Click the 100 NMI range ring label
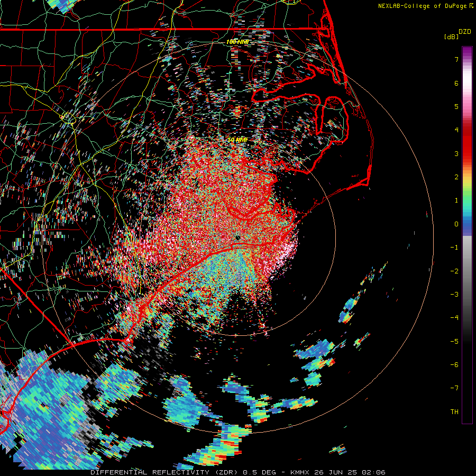This screenshot has height=476, width=476. (x=237, y=42)
